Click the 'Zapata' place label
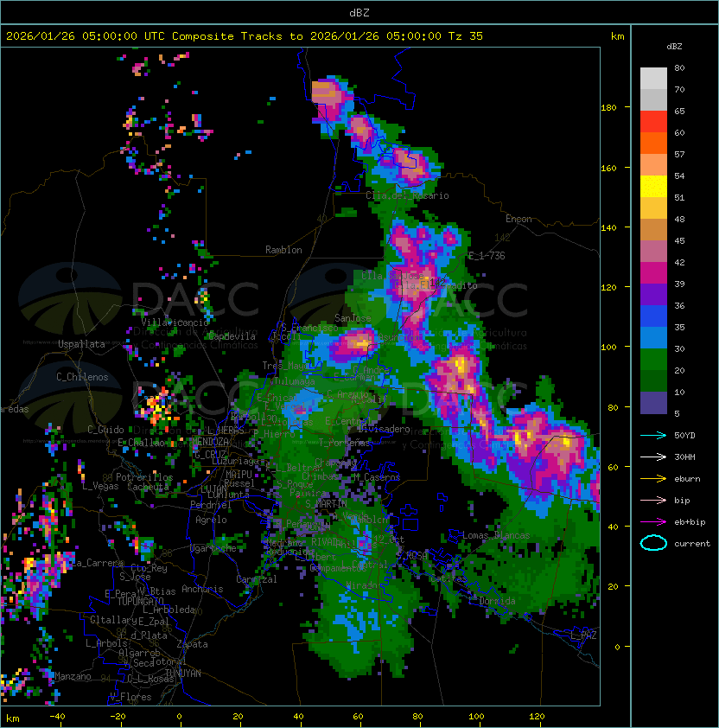This screenshot has height=728, width=719. pos(192,644)
